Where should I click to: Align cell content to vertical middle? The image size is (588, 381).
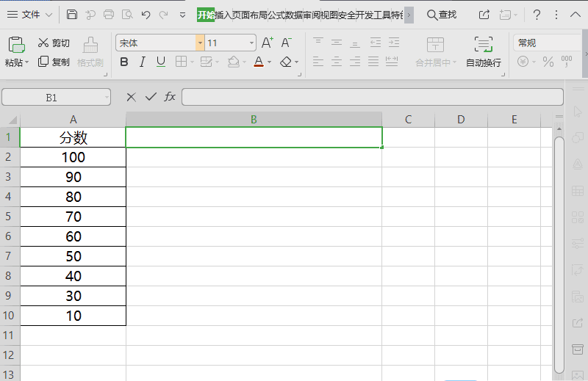(x=337, y=43)
